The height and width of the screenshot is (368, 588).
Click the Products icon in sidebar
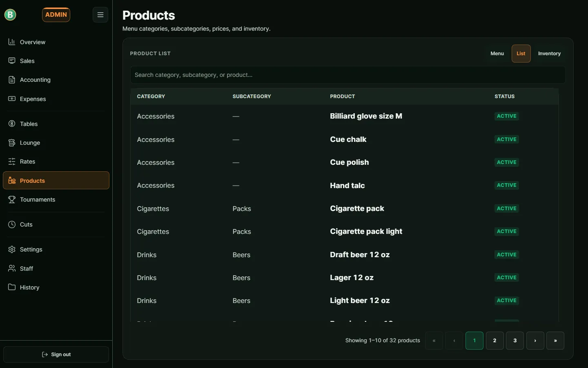[x=12, y=180]
